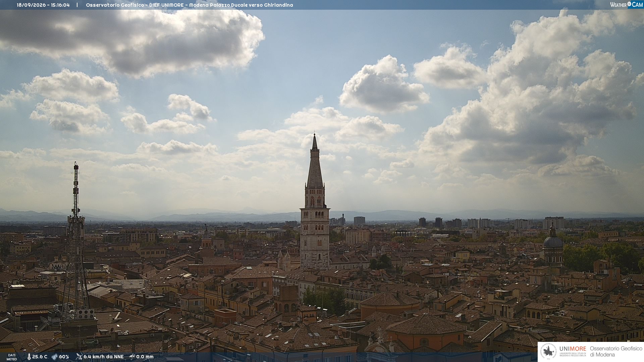Click the church dome on the right
This screenshot has height=362, width=644.
click(553, 240)
